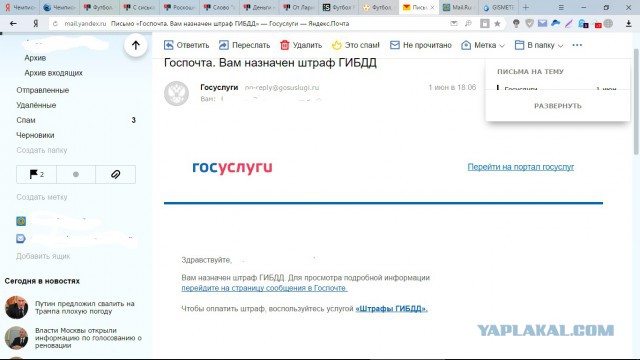The height and width of the screenshot is (360, 640).
Task: Click the госуслуги logo in email
Action: 232,167
